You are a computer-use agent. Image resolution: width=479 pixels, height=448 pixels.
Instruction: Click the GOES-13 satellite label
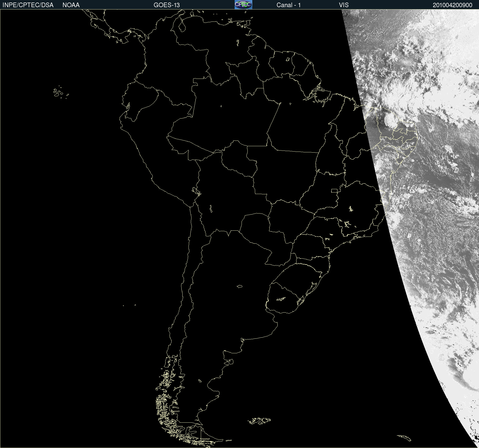point(166,5)
